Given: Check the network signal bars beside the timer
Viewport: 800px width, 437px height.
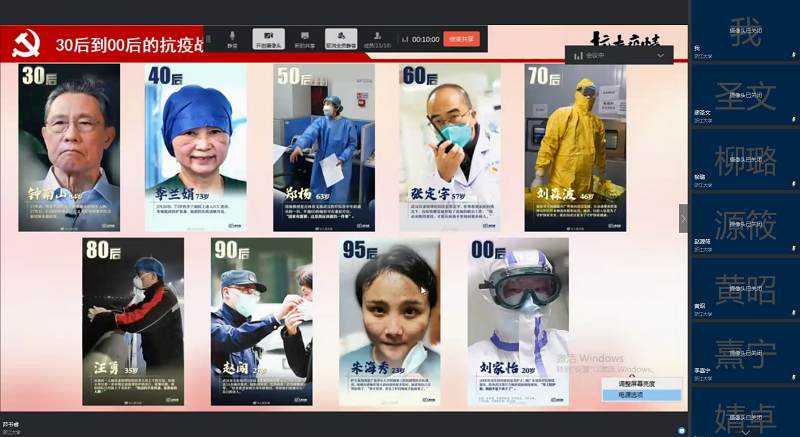Looking at the screenshot, I should pyautogui.click(x=403, y=39).
